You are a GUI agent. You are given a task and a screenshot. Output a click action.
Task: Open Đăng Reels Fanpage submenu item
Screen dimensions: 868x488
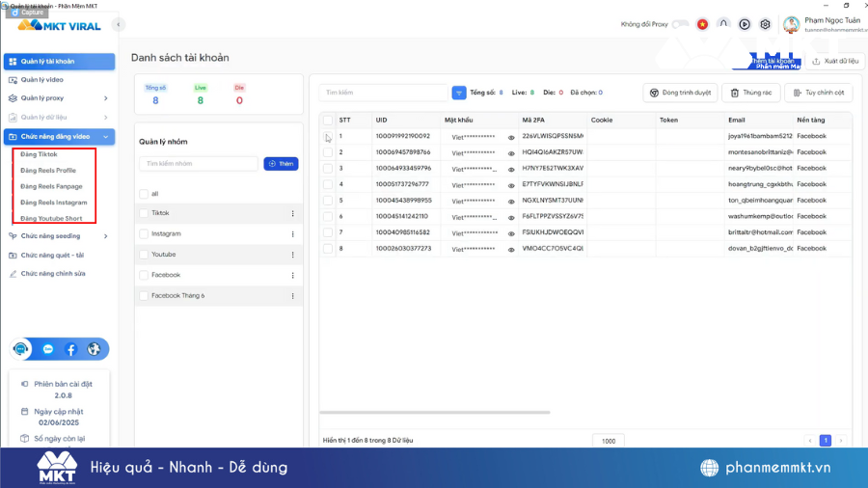tap(51, 186)
